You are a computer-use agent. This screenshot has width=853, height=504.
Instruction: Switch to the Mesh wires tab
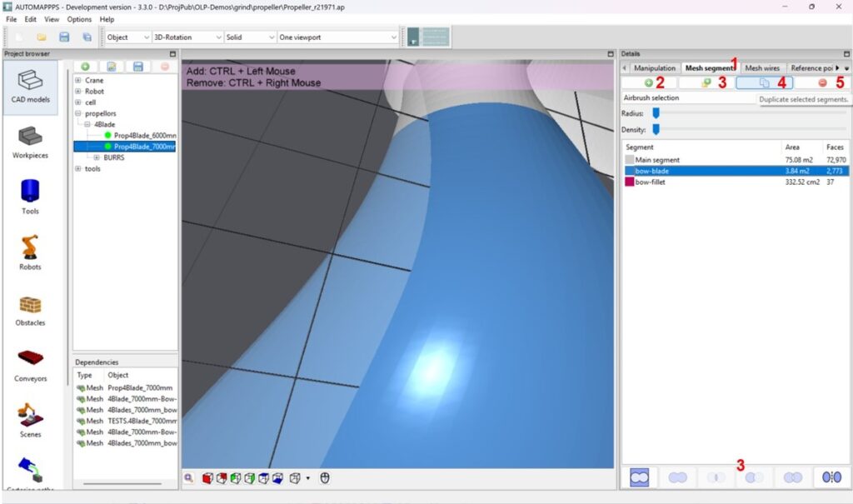coord(761,68)
